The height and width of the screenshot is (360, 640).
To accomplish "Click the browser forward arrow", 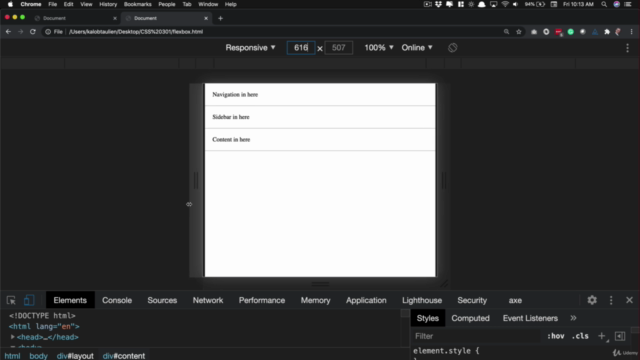I will click(x=20, y=31).
